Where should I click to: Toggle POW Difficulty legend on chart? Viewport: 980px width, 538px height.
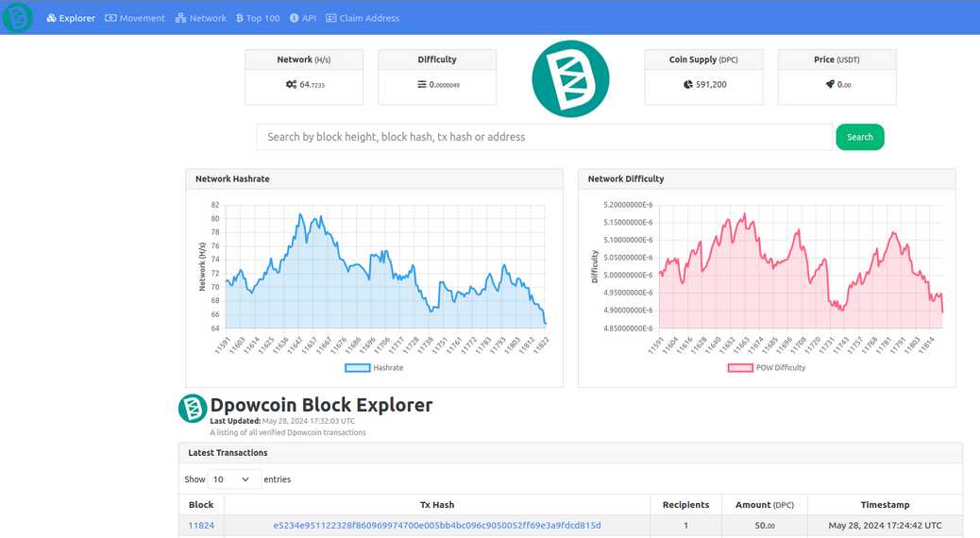767,367
